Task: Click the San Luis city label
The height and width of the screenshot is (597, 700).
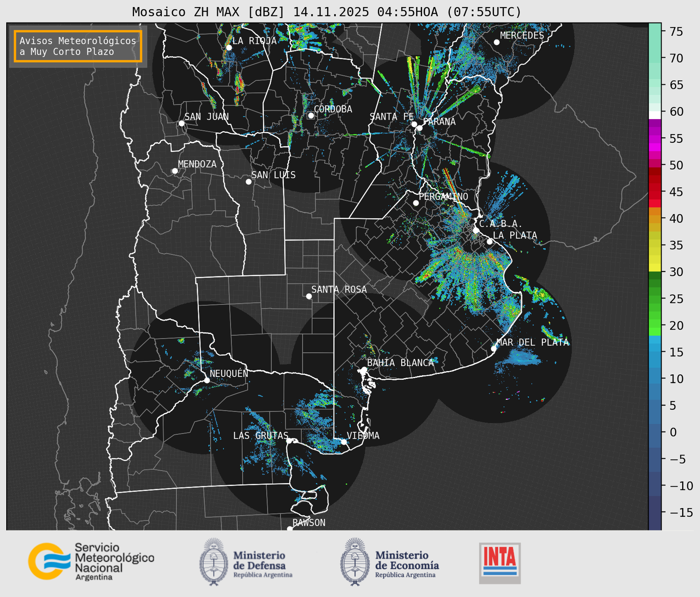Action: 273,175
